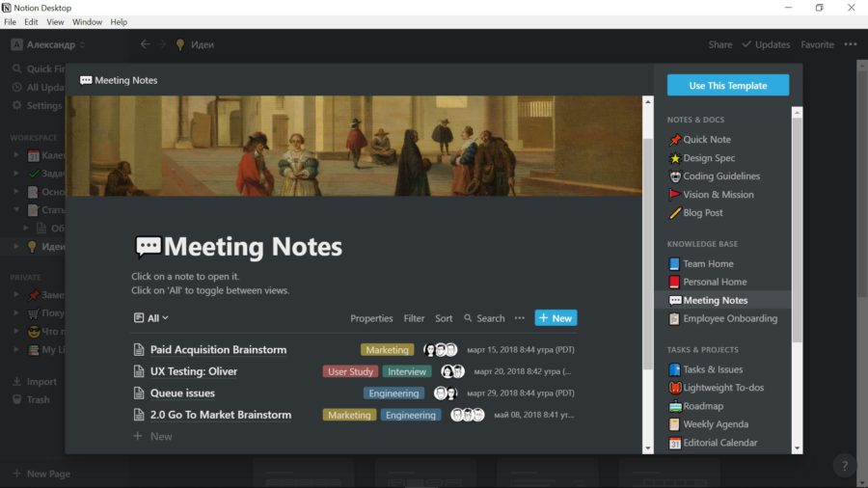
Task: Click the page icon of UX Testing: Oliver
Action: 139,371
